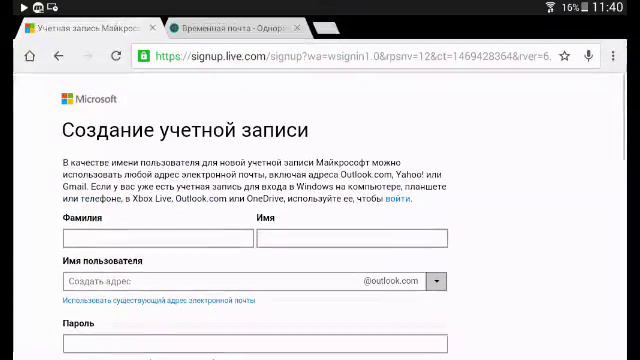The width and height of the screenshot is (640, 360).
Task: Activate voice search microphone icon
Action: pyautogui.click(x=588, y=56)
